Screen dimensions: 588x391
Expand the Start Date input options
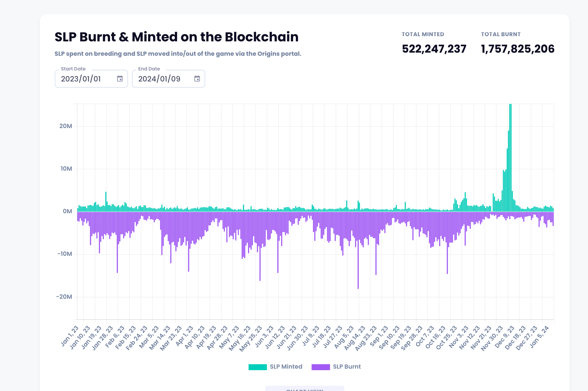(120, 79)
